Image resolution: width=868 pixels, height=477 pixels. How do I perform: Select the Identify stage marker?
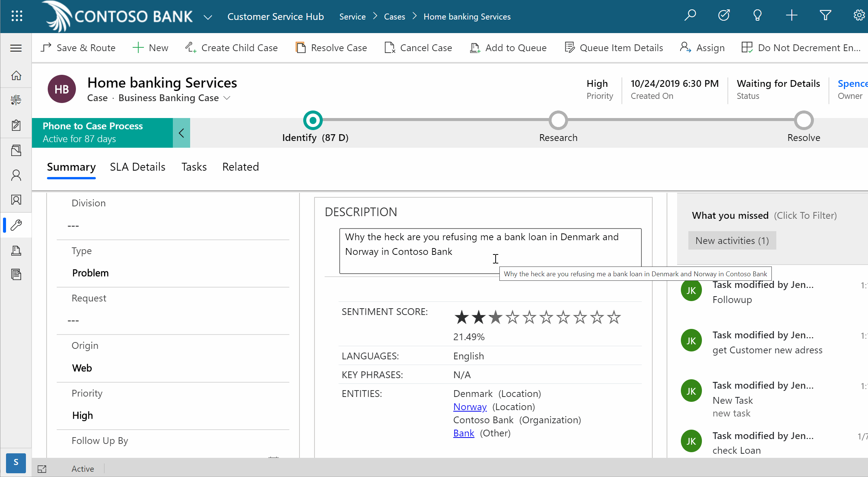tap(313, 120)
